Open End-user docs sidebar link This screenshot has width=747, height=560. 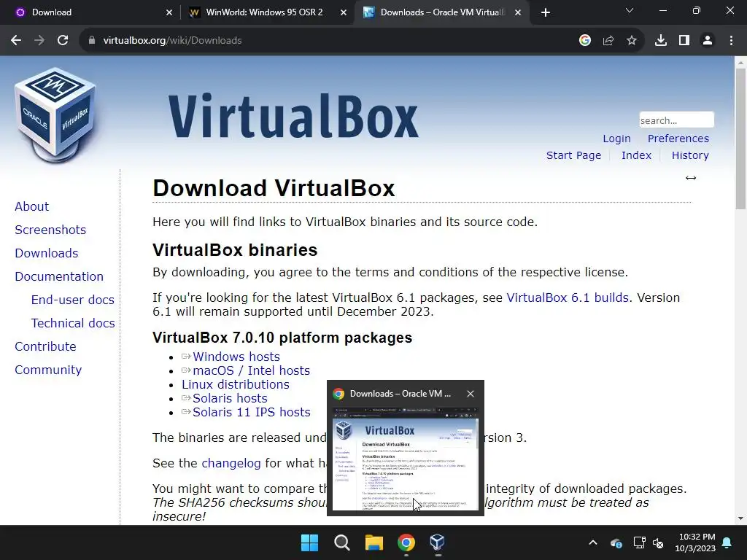pyautogui.click(x=72, y=300)
